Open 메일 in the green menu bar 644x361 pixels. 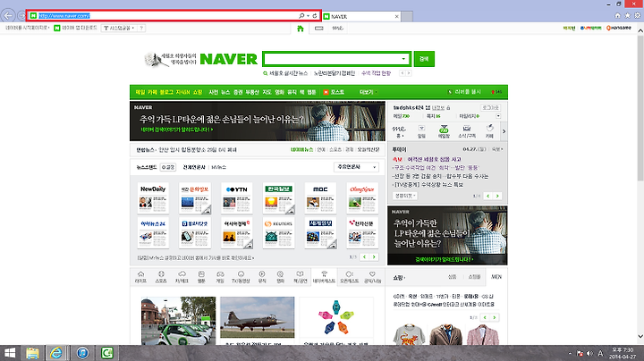tap(140, 92)
